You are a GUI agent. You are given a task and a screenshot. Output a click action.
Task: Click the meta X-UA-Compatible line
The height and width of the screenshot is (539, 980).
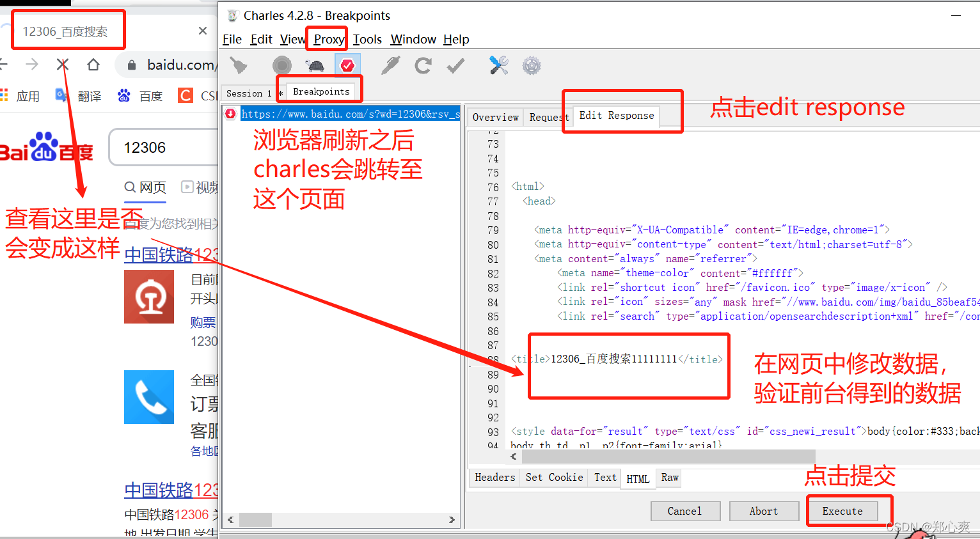pyautogui.click(x=711, y=230)
